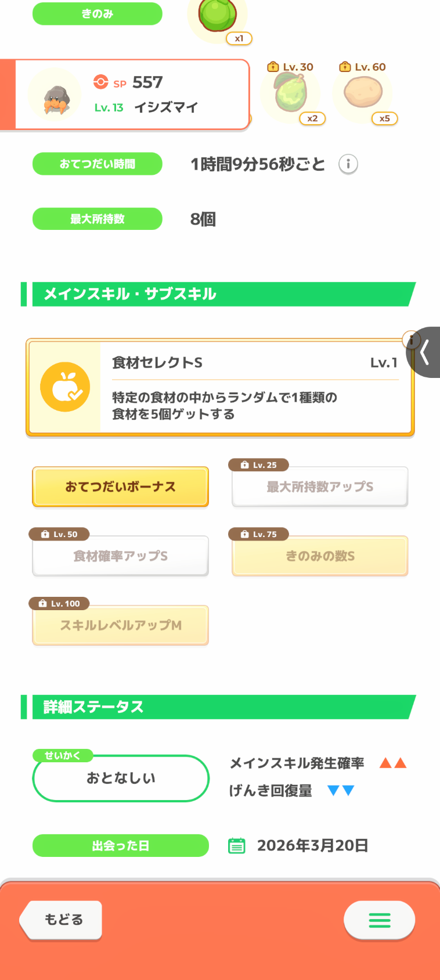The height and width of the screenshot is (980, 440).
Task: Tap the きのみ label pill
Action: (97, 14)
